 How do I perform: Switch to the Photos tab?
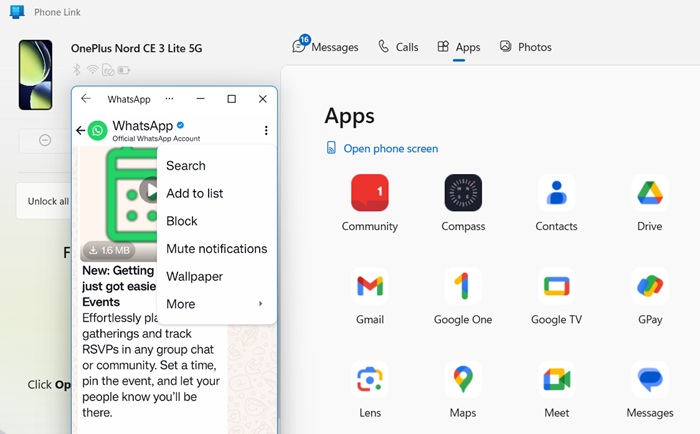(x=525, y=47)
